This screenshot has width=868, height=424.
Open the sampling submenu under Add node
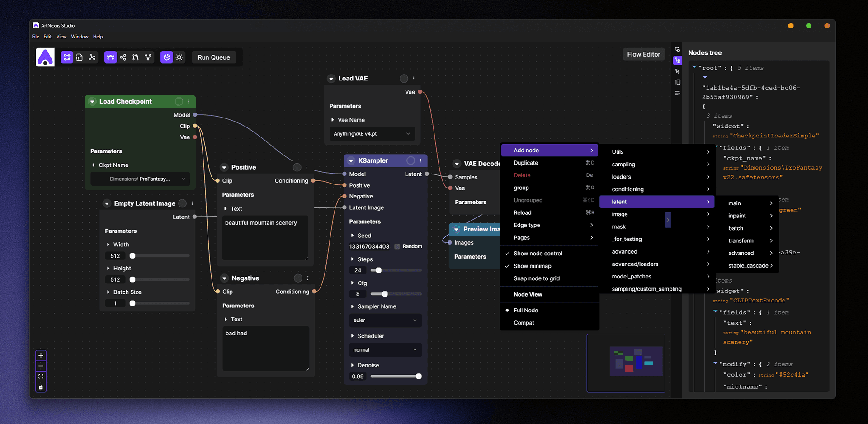[657, 165]
